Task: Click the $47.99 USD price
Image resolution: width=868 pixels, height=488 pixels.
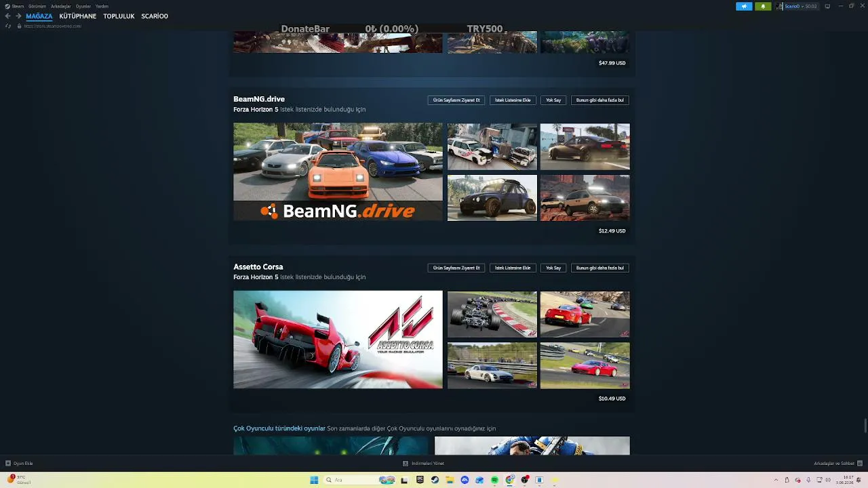Action: [x=612, y=63]
